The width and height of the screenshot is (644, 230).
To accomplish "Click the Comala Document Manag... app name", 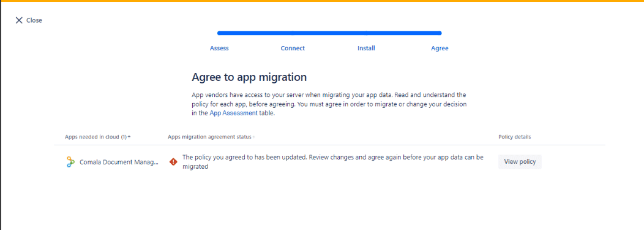I will (x=119, y=162).
